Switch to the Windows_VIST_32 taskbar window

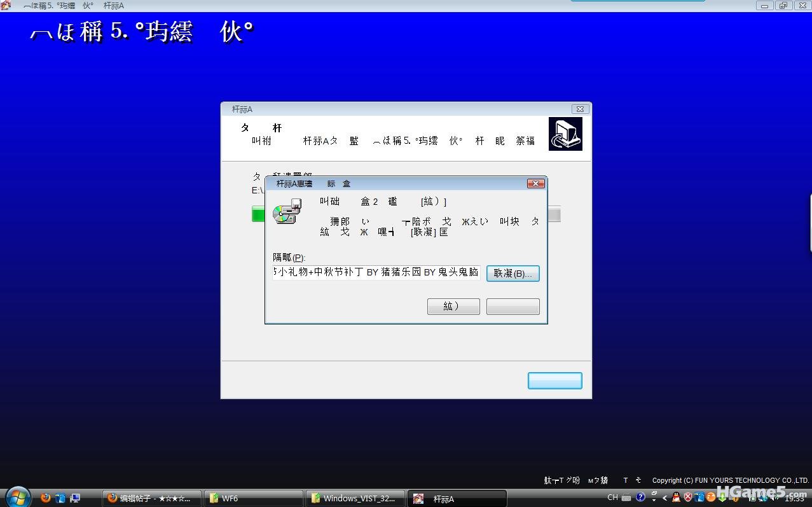355,498
